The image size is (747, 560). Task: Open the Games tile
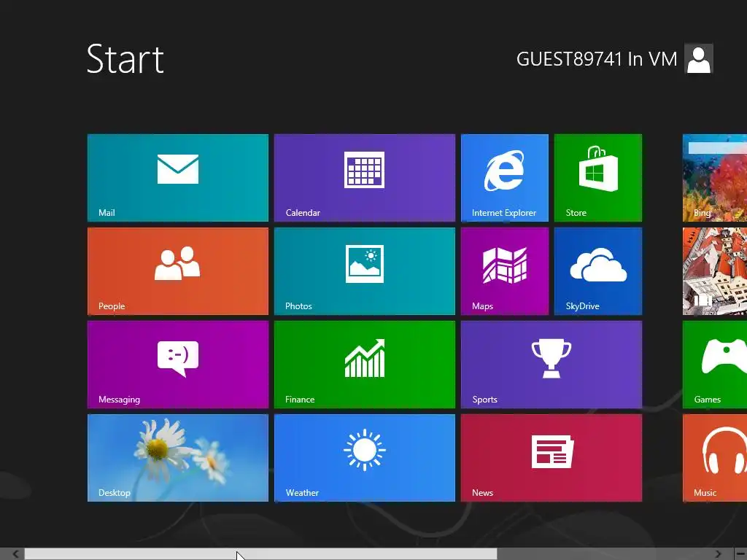[x=715, y=365]
